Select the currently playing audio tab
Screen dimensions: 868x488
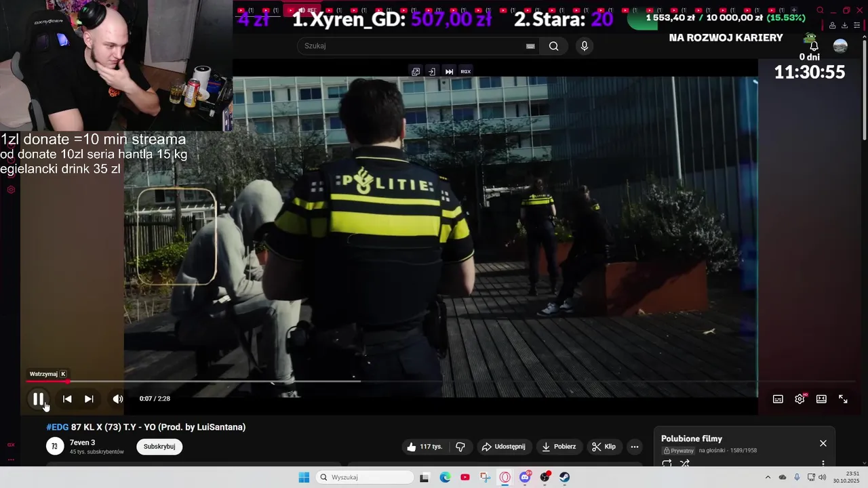click(304, 10)
